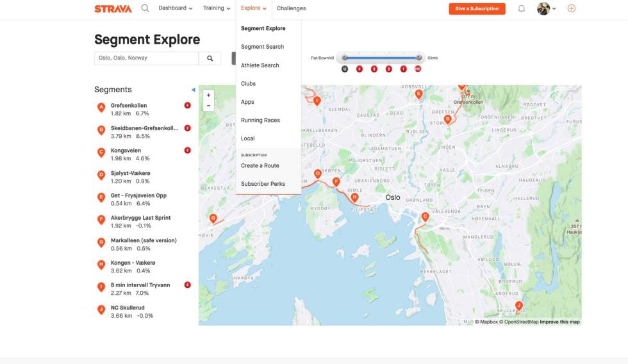Click map marker G near Høvik

(213, 219)
